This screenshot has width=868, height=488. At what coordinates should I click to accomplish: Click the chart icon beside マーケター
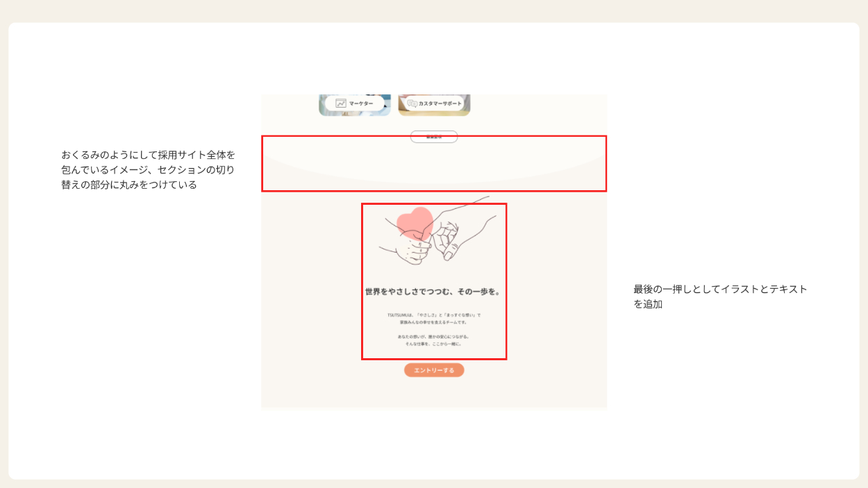tap(341, 103)
